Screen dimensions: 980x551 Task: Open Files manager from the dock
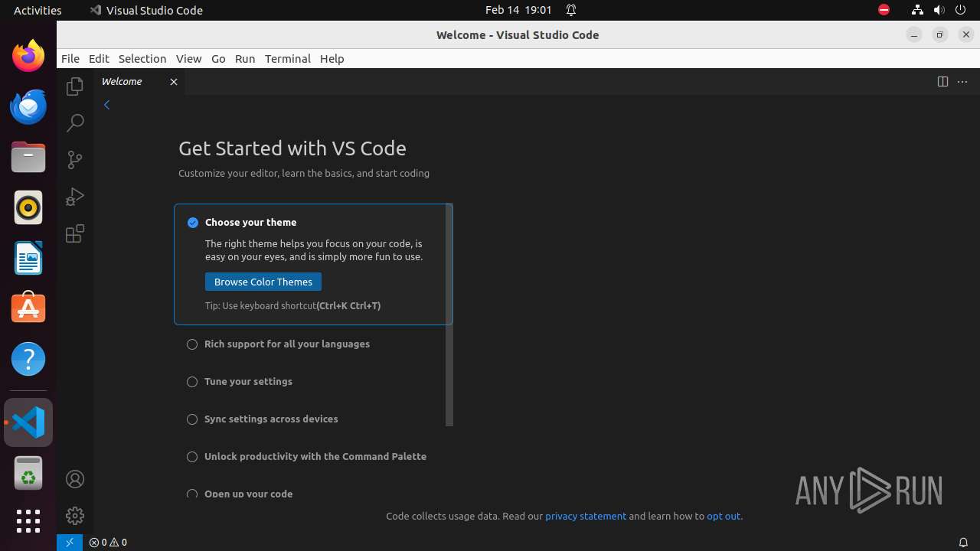(x=28, y=157)
